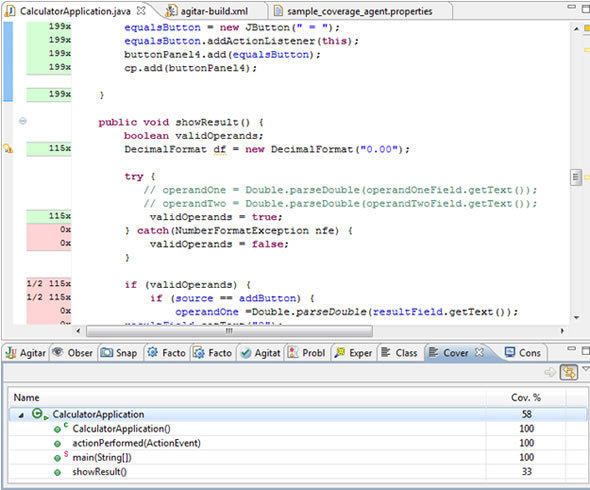Minimize the editor area
Image resolution: width=590 pixels, height=490 pixels.
click(x=572, y=7)
